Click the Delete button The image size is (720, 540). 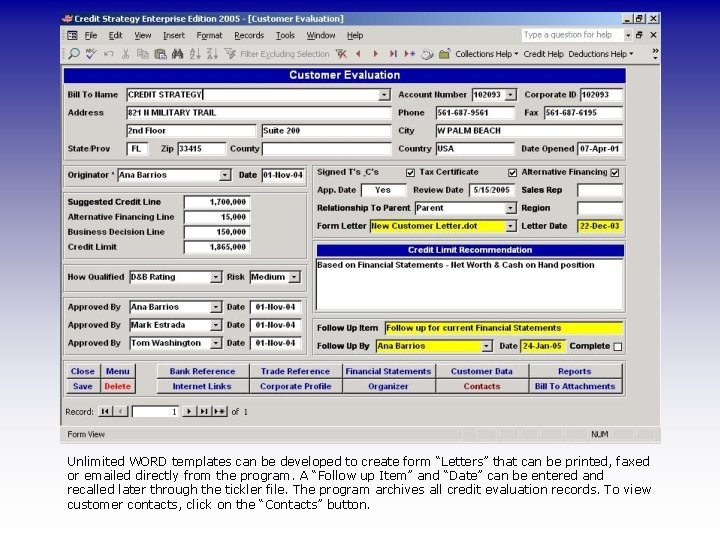(118, 386)
